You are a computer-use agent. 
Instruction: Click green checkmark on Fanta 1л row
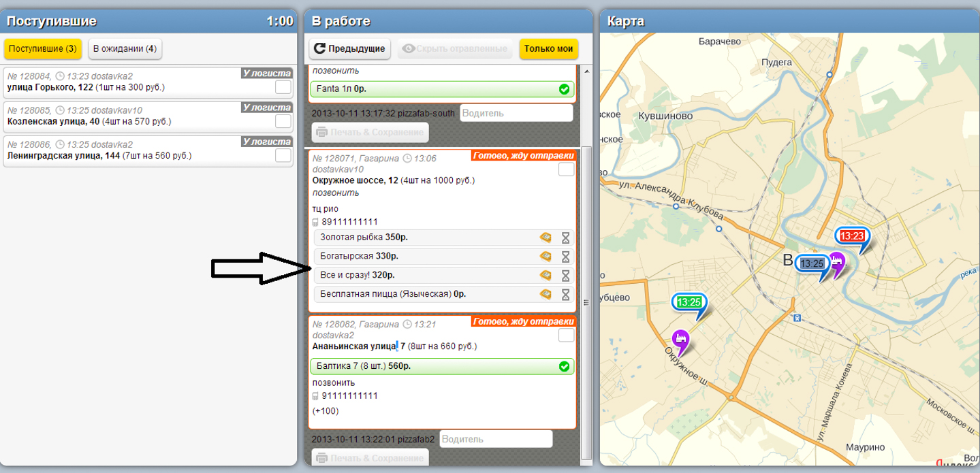[x=564, y=89]
